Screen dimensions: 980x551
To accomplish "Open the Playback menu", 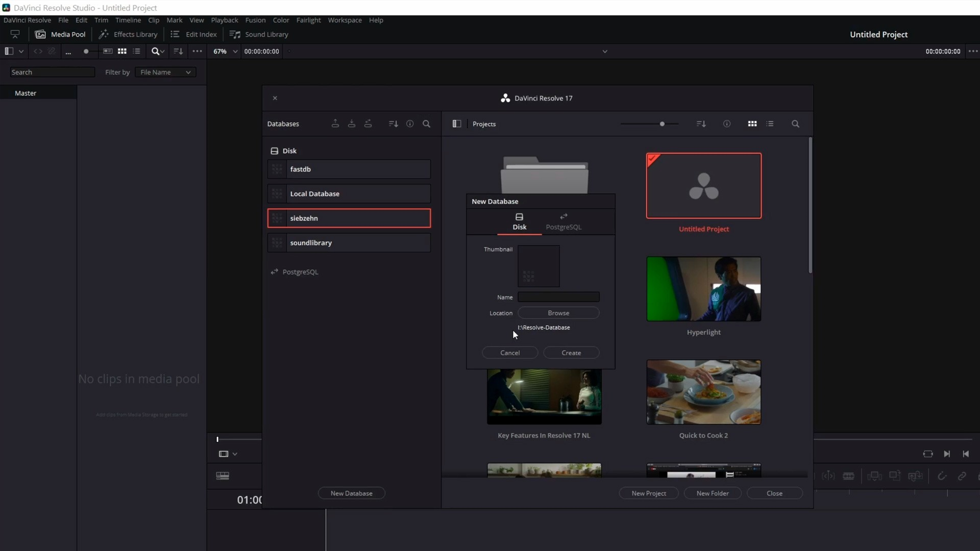I will (225, 20).
